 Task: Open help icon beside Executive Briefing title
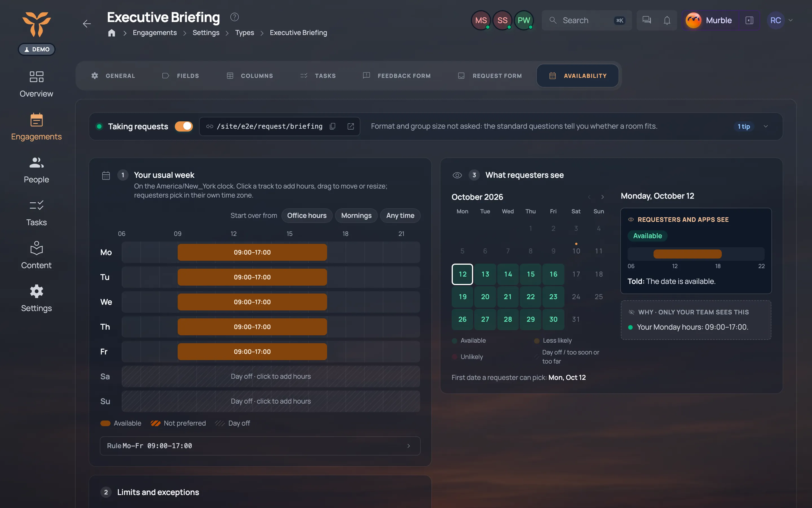(x=234, y=17)
